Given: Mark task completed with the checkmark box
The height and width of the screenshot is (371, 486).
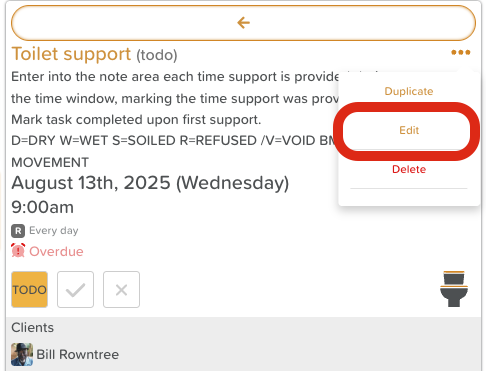Looking at the screenshot, I should point(75,289).
